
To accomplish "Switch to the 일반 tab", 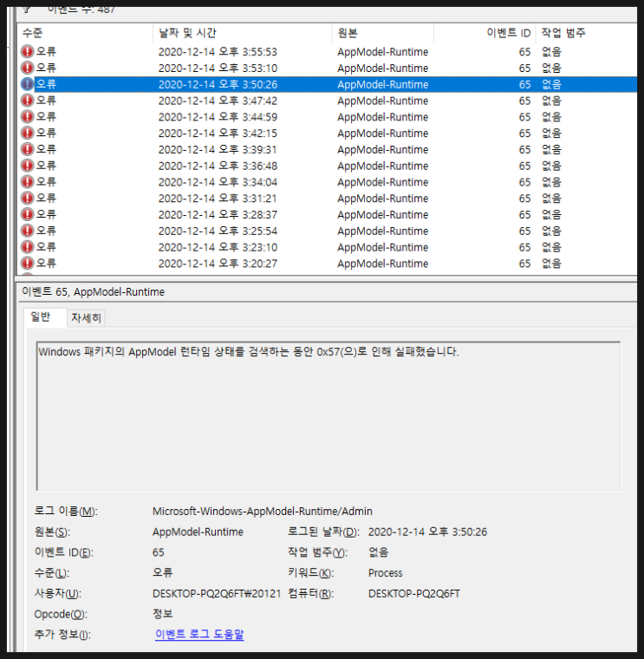I will pos(45,317).
